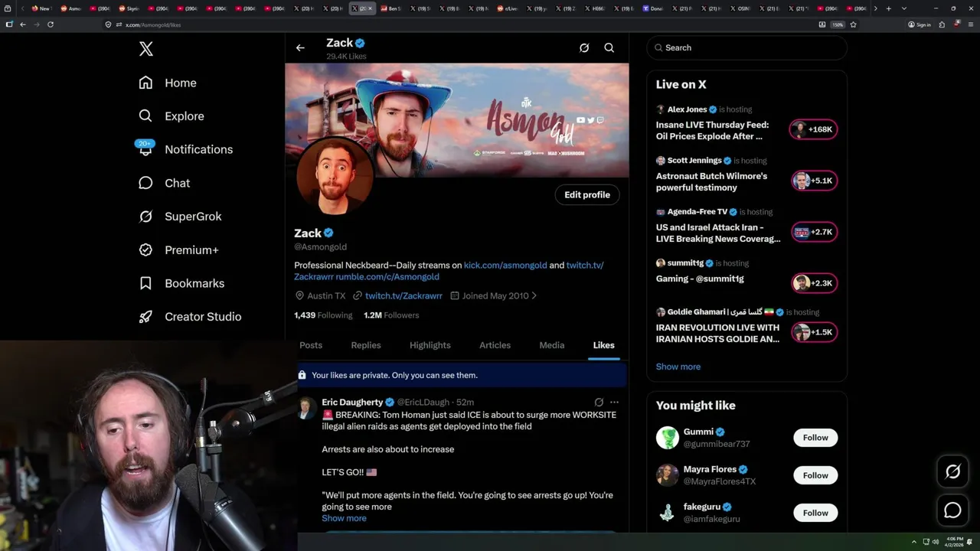Image resolution: width=980 pixels, height=551 pixels.
Task: Click Grok icon on Eric Daugherty's post
Action: pos(599,402)
